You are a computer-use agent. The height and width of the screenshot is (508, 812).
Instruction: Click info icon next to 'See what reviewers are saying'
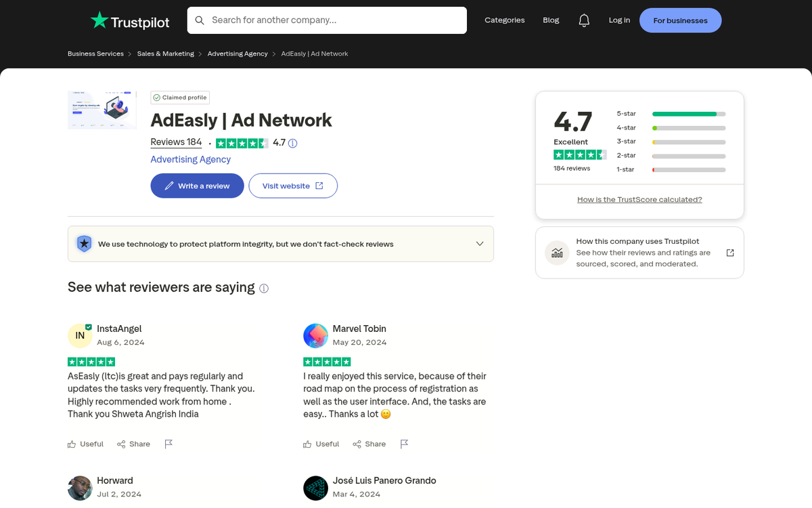point(263,288)
